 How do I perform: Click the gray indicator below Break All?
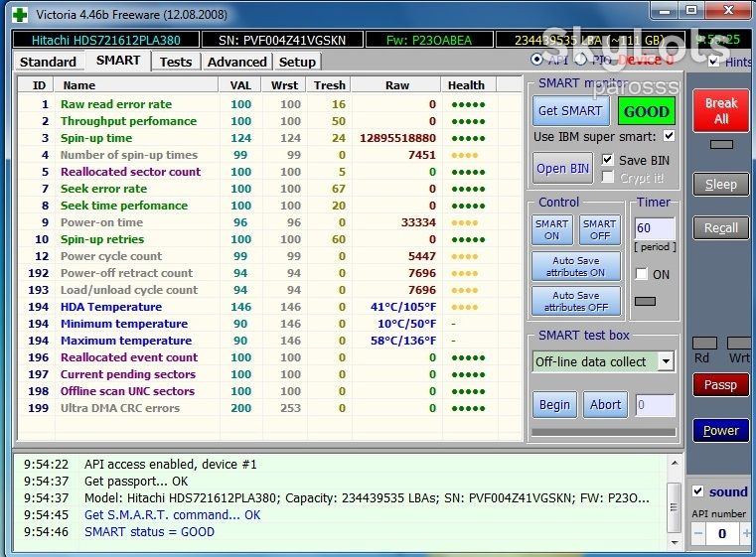coord(721,144)
